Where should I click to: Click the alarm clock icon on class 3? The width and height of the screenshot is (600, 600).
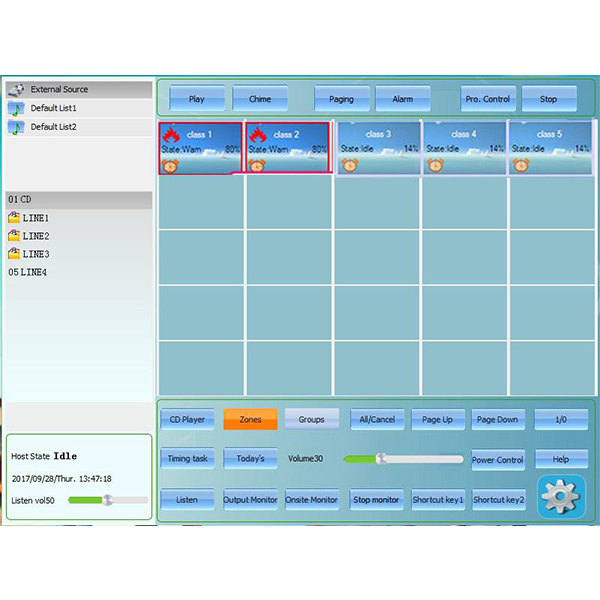[350, 165]
